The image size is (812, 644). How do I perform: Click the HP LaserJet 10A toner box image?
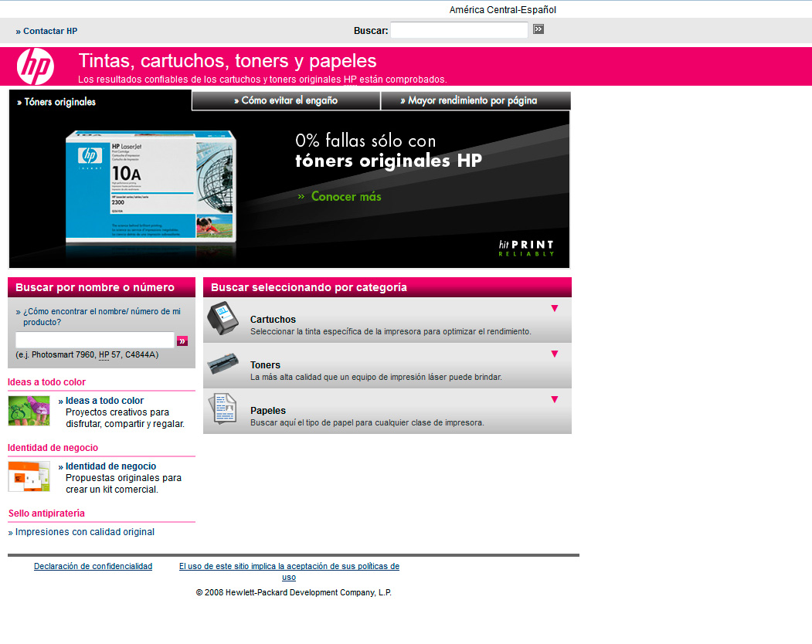coord(151,188)
